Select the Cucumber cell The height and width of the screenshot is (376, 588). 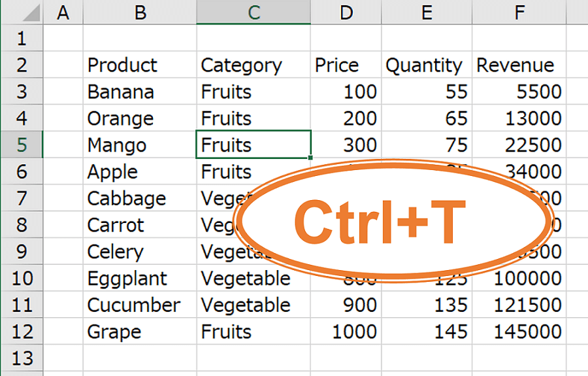click(140, 305)
